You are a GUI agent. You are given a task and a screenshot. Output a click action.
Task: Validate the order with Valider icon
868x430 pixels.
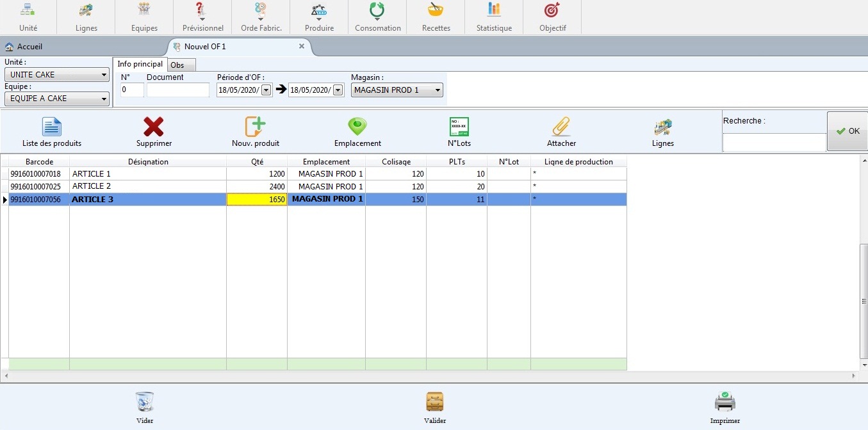coord(435,402)
